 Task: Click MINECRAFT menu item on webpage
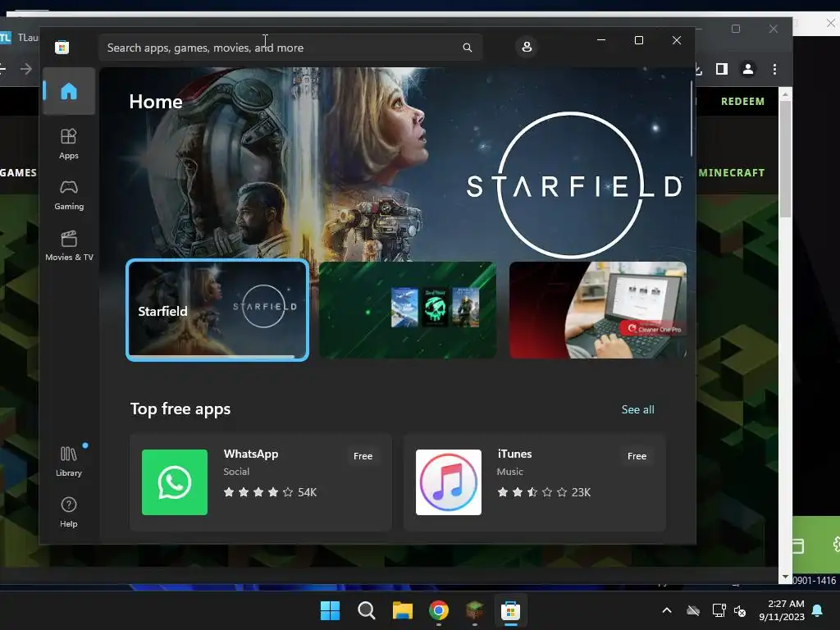click(x=731, y=173)
